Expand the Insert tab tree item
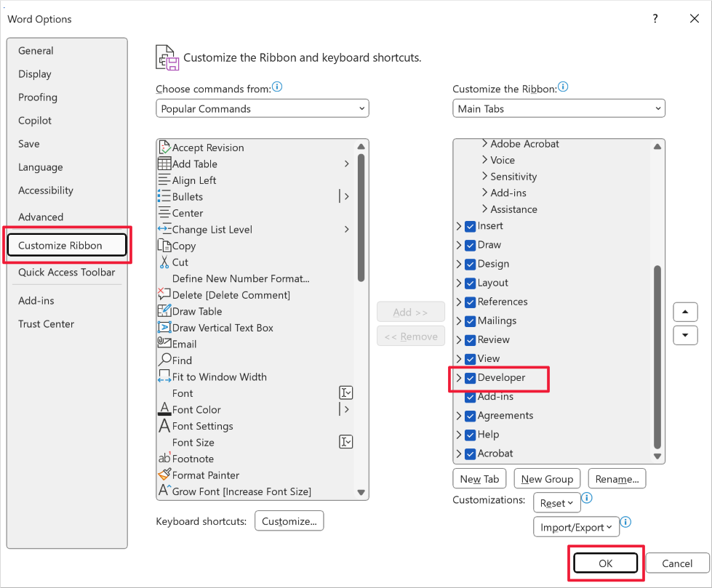Viewport: 712px width, 588px height. 457,226
